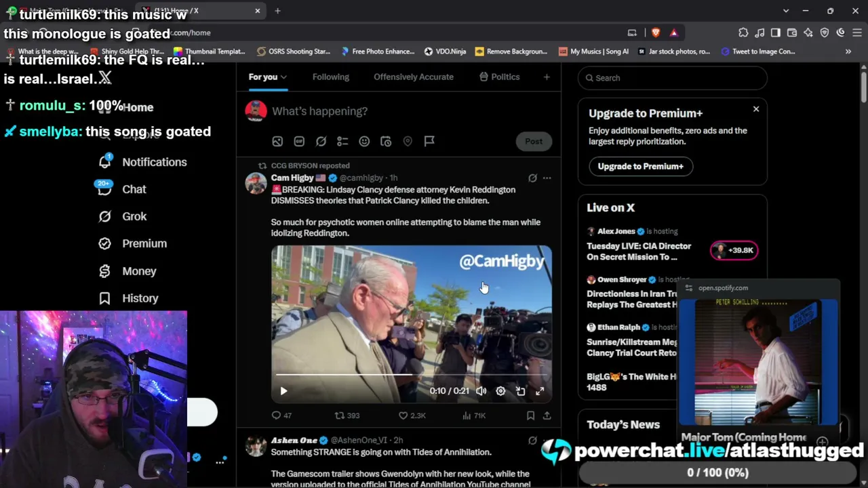This screenshot has height=488, width=868.
Task: Open the Brave Shields icon
Action: coord(656,33)
